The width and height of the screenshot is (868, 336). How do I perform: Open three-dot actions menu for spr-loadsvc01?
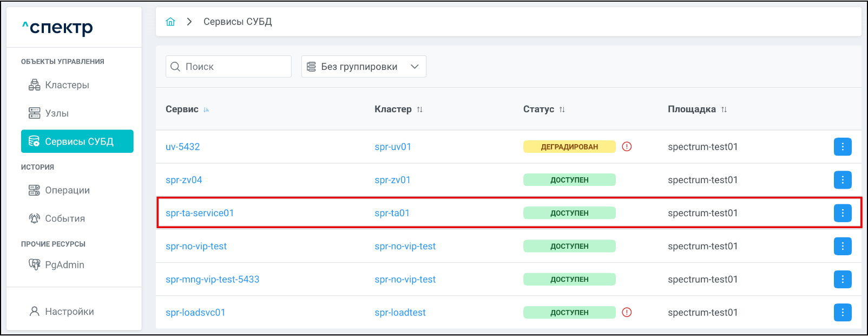pos(842,312)
